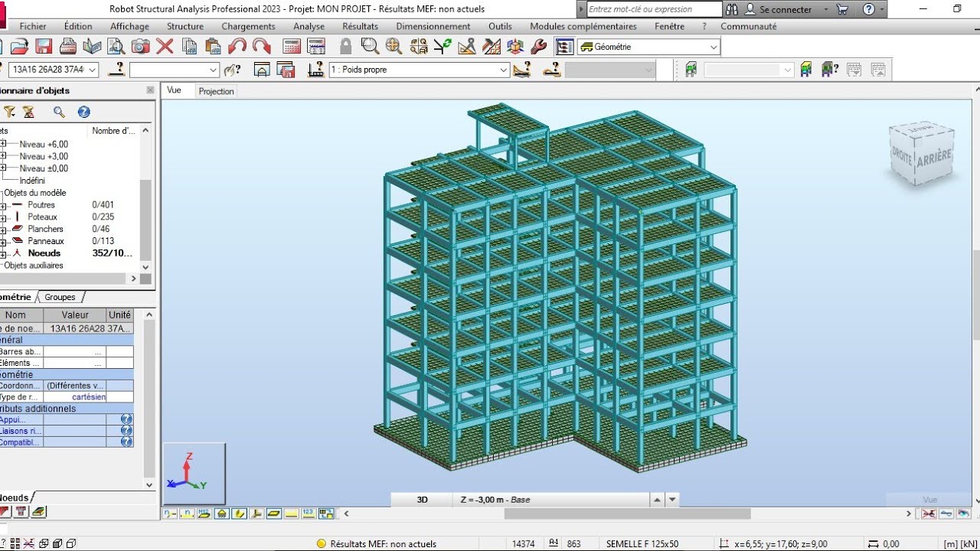The width and height of the screenshot is (980, 551).
Task: Save the project with floppy icon
Action: pos(44,46)
